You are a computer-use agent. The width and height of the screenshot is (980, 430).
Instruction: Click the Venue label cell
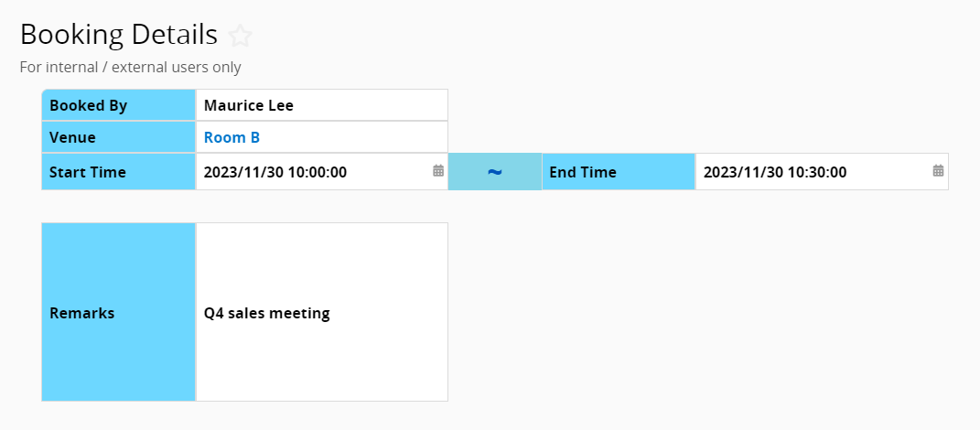[x=119, y=137]
